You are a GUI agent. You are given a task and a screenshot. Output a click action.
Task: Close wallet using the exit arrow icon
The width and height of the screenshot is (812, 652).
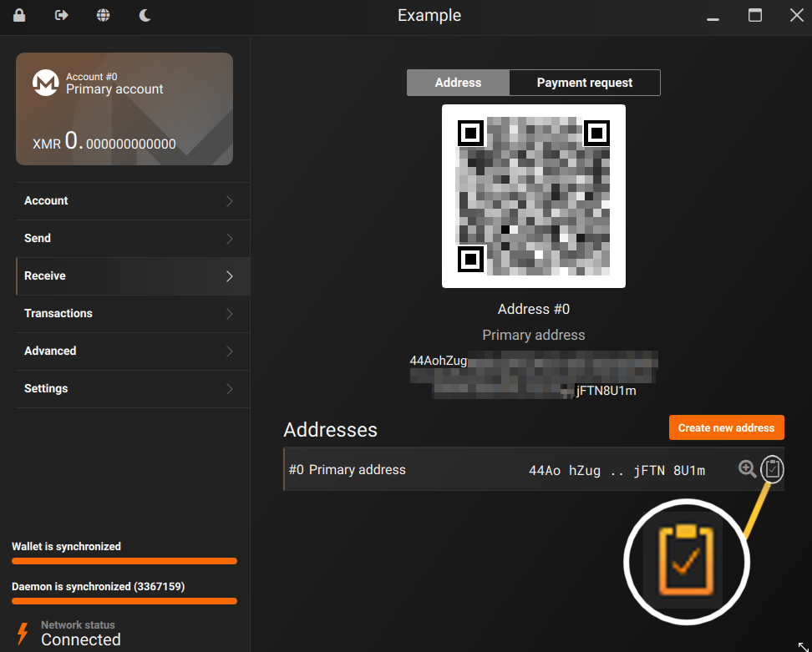[x=61, y=15]
